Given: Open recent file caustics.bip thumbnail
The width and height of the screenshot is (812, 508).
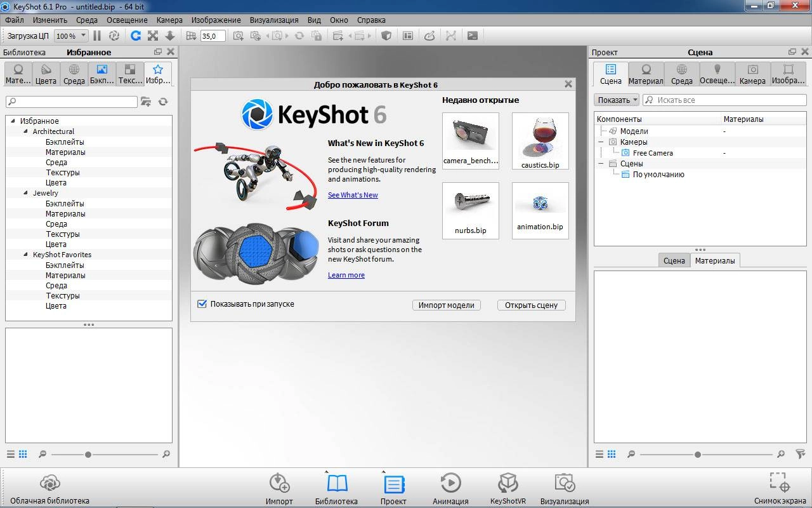Looking at the screenshot, I should [540, 141].
